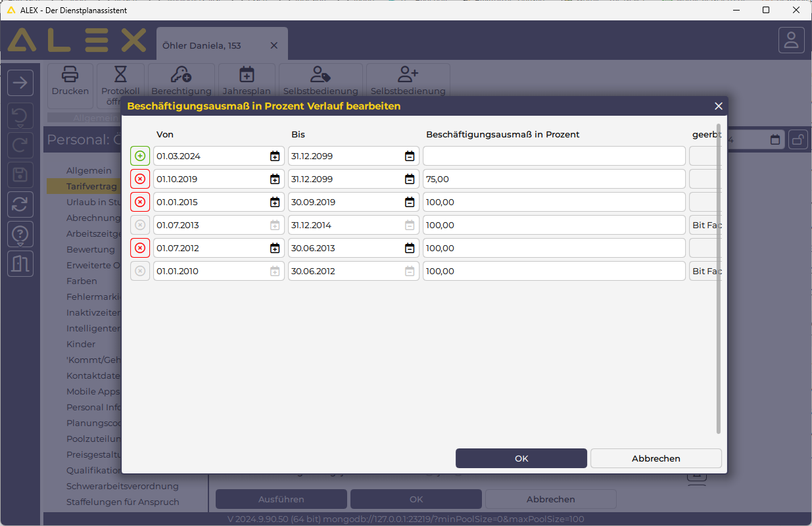The height and width of the screenshot is (526, 812).
Task: Remove the row starting 01.01.2015
Action: pyautogui.click(x=140, y=202)
